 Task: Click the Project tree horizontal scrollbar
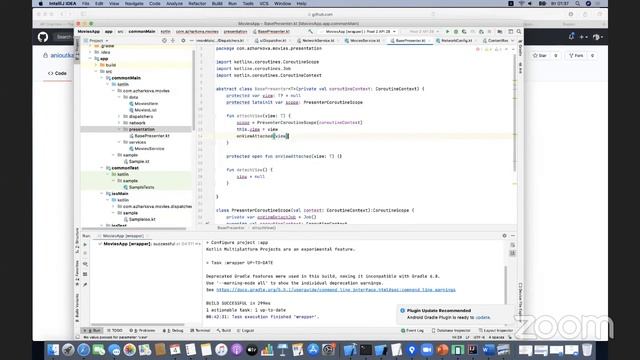click(134, 229)
